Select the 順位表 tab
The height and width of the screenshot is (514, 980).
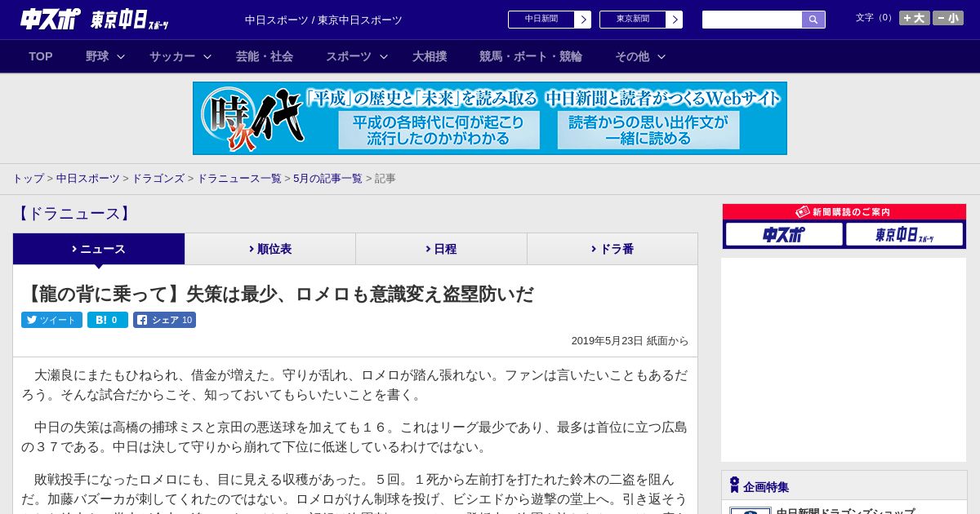(x=270, y=249)
